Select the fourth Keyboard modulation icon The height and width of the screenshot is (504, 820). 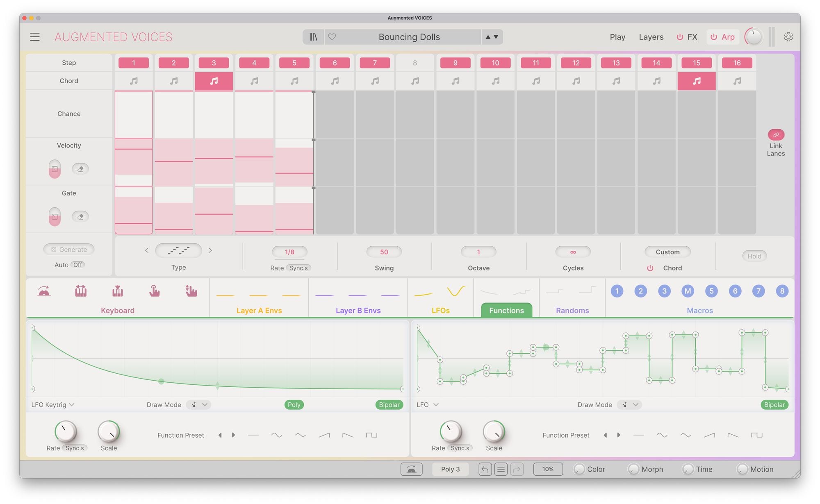pos(154,291)
